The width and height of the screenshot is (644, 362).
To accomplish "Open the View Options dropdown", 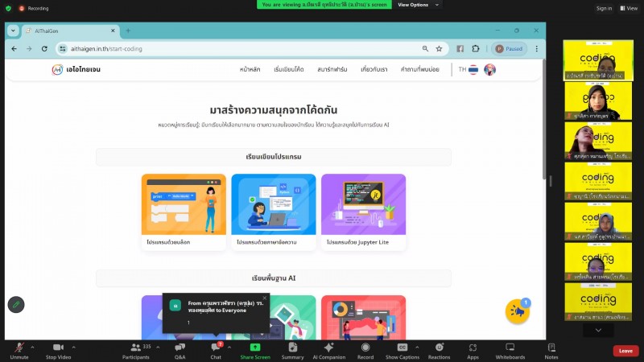I will point(418,5).
